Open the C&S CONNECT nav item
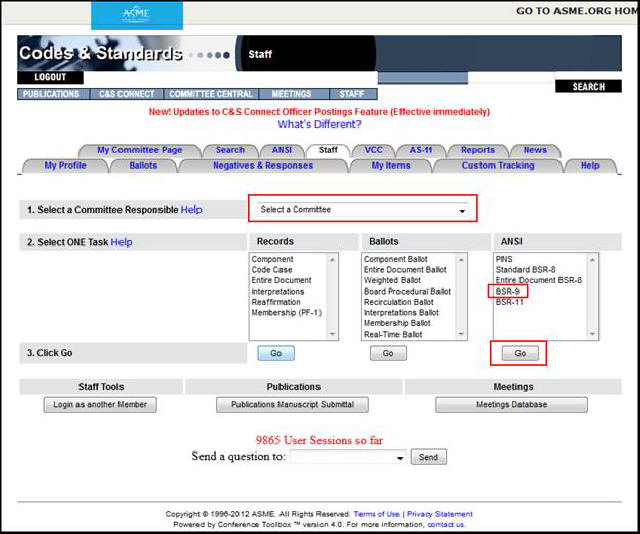This screenshot has width=640, height=534. [x=127, y=94]
